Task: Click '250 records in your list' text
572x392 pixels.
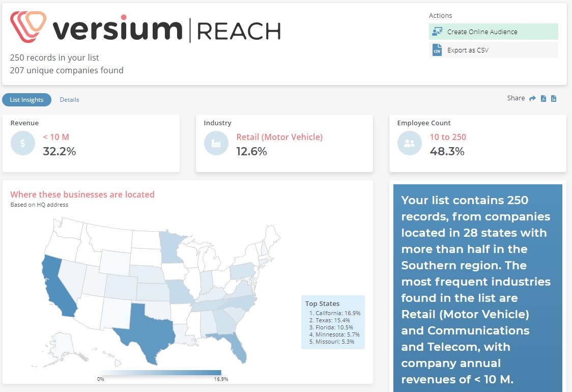Action: click(x=54, y=58)
